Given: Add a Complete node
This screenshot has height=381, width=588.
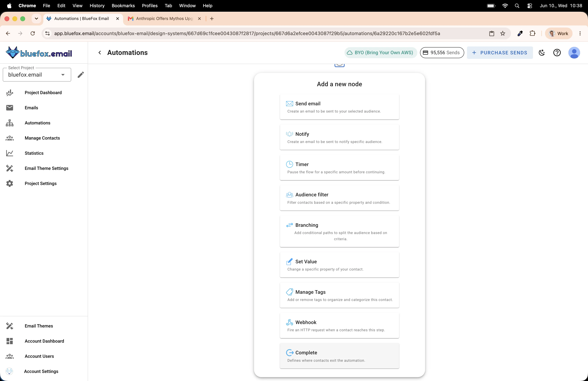Looking at the screenshot, I should 339,356.
